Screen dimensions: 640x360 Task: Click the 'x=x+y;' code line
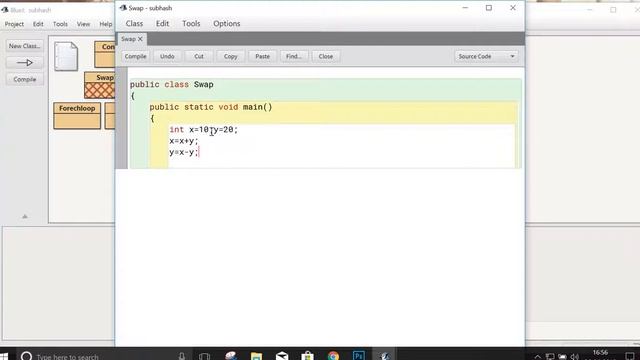(184, 141)
